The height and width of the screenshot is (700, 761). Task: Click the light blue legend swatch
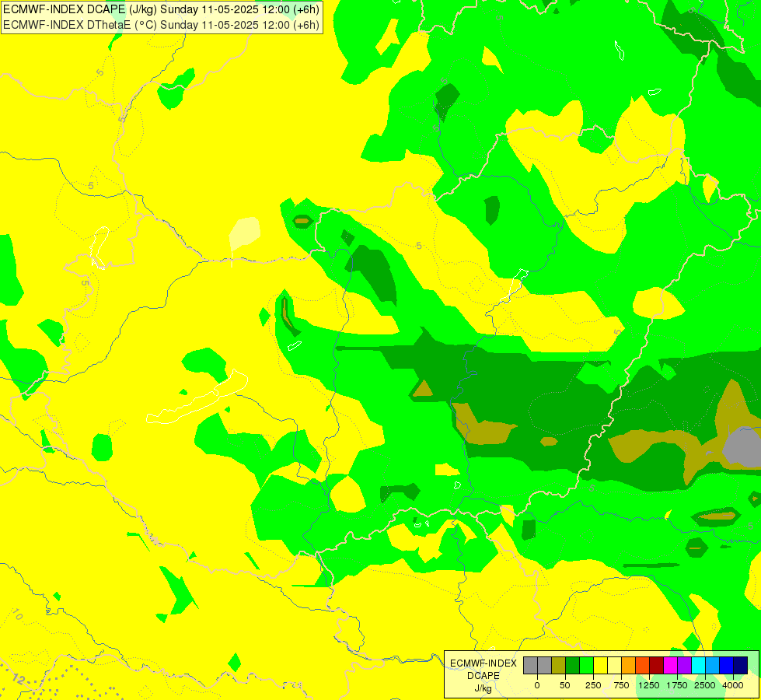click(713, 665)
